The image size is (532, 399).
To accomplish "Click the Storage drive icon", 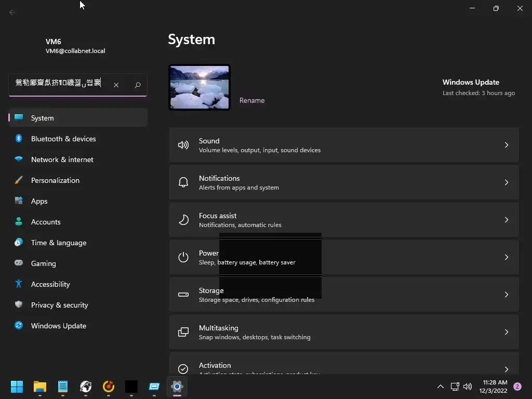I will click(x=183, y=295).
